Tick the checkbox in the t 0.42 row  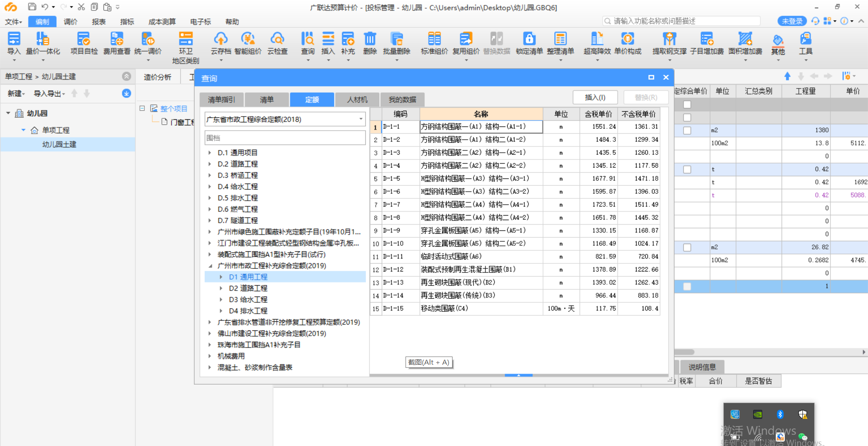pos(687,169)
